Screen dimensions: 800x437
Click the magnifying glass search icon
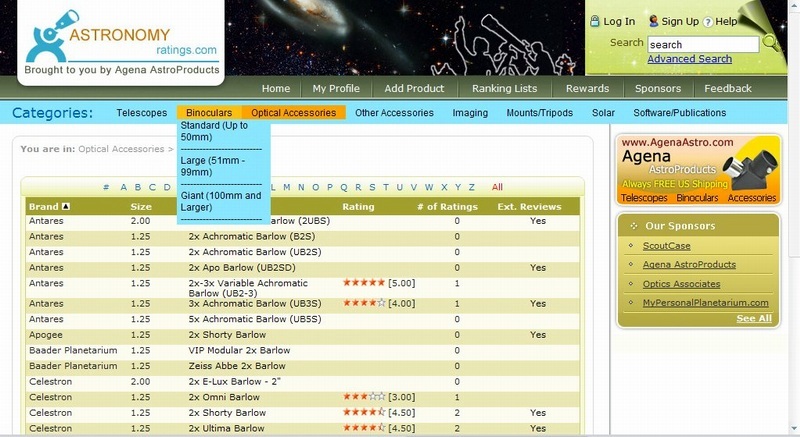771,43
